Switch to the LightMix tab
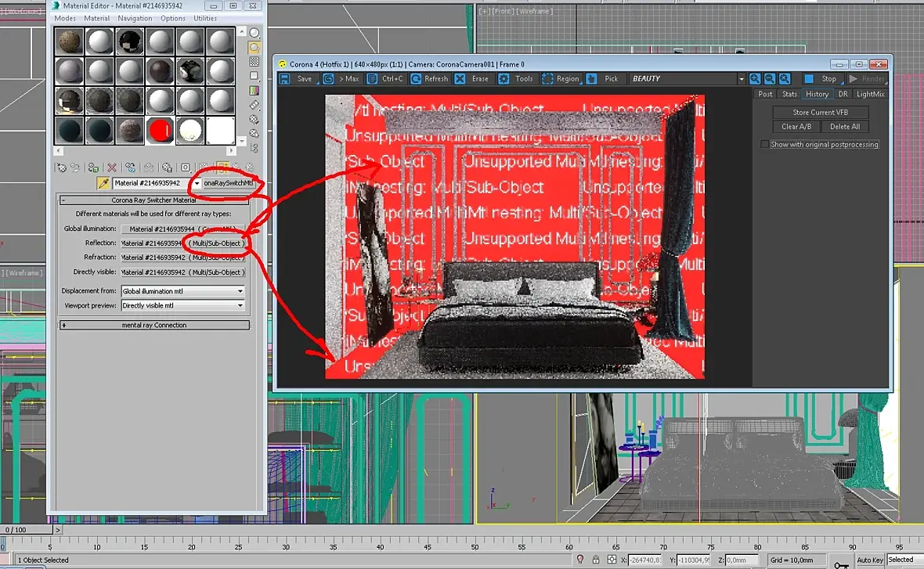Viewport: 924px width, 569px height. [x=871, y=94]
